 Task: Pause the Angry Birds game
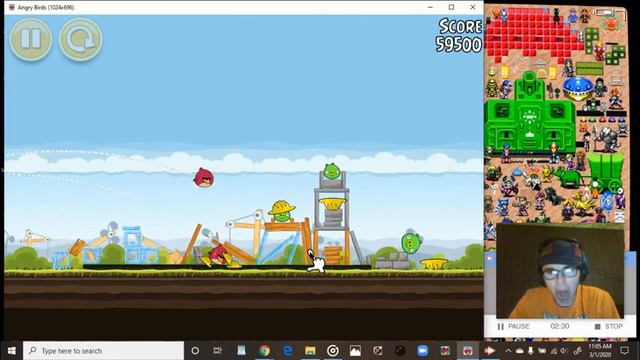31,39
